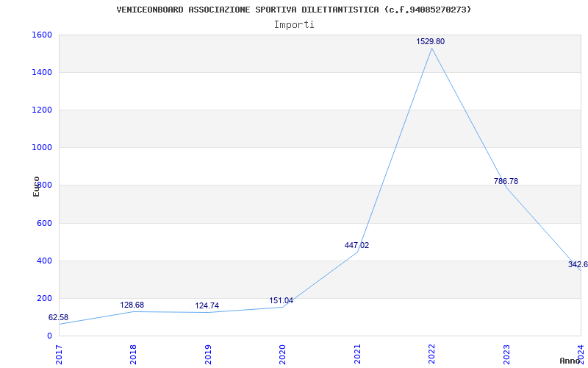Click the chart title VENICEONBOARD ASSOCIAZIONE SPORTIVA DILETTANTISTICA
The image size is (588, 368).
[293, 10]
